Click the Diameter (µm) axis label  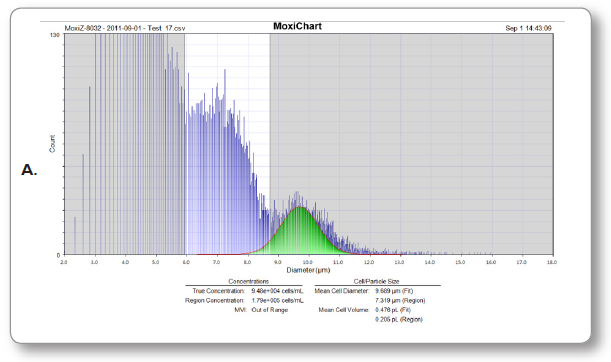[308, 270]
